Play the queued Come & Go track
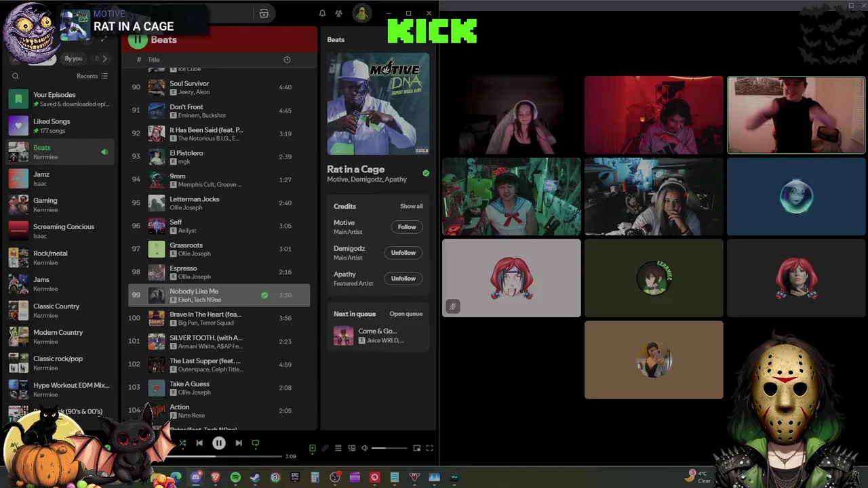Image resolution: width=868 pixels, height=488 pixels. [x=378, y=335]
